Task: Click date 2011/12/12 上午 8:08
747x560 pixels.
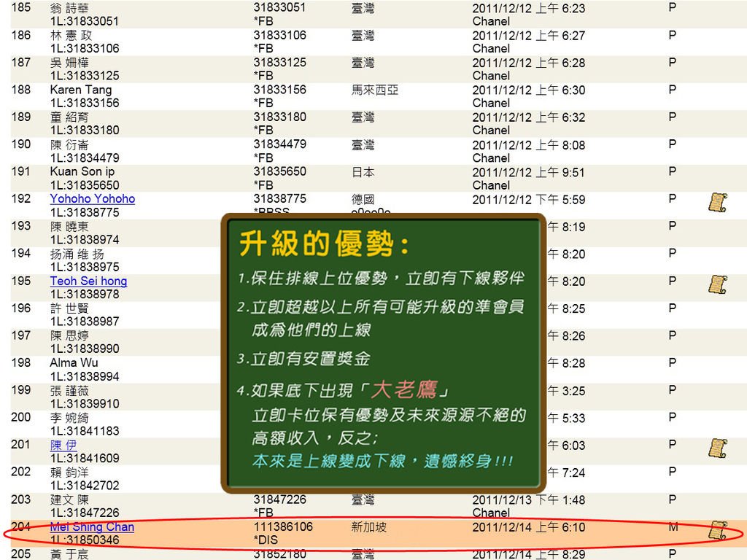Action: tap(528, 145)
